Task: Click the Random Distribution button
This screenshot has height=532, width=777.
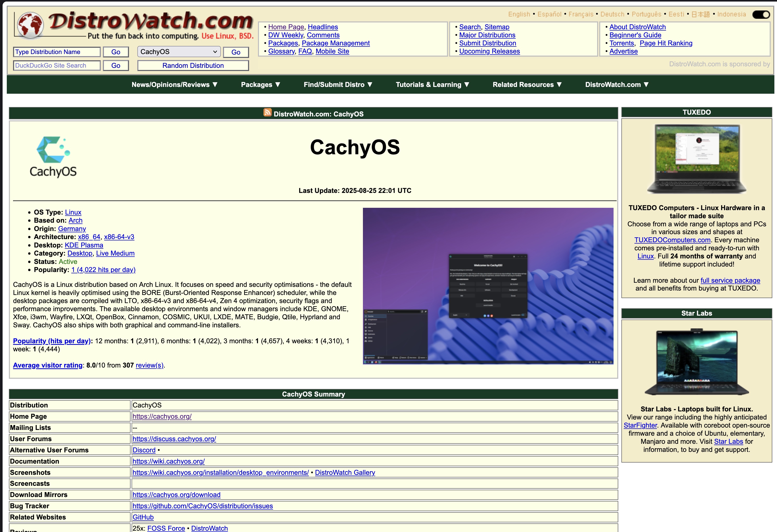Action: (193, 66)
